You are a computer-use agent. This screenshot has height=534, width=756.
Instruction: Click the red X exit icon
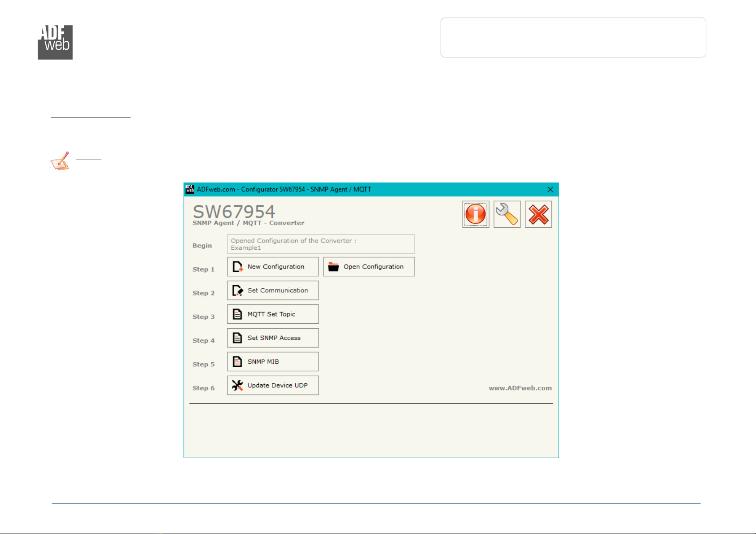538,214
